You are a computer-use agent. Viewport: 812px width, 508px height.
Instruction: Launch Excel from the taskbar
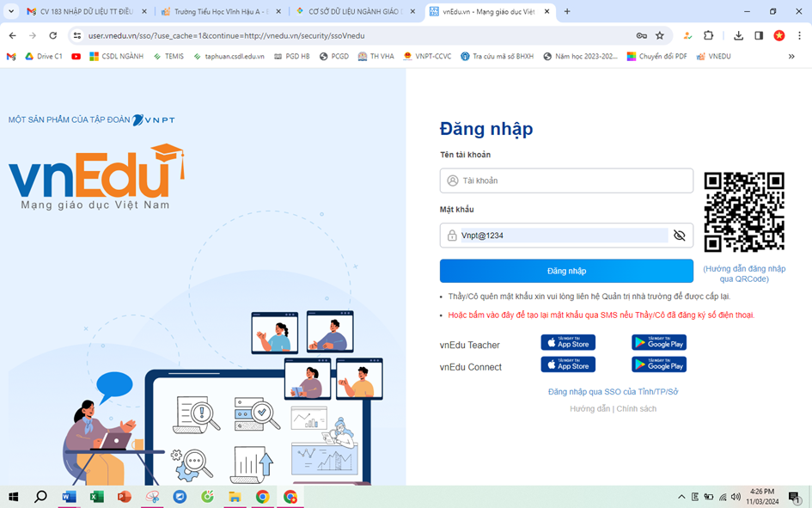[96, 497]
